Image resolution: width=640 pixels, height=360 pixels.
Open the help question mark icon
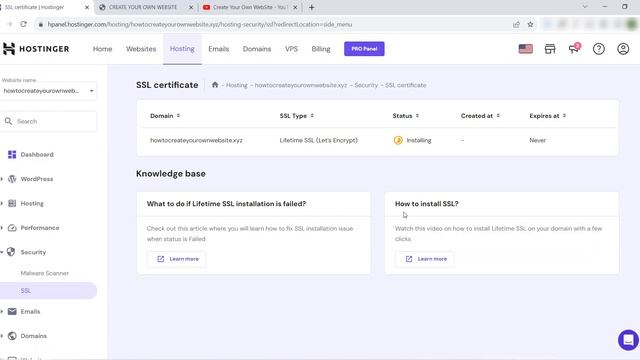tap(598, 49)
